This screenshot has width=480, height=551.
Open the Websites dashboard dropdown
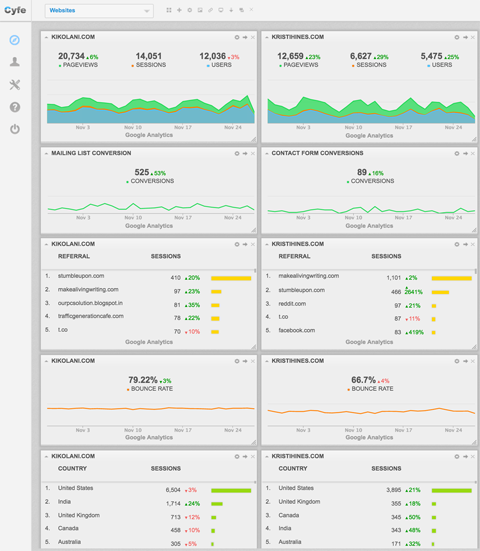[x=99, y=11]
